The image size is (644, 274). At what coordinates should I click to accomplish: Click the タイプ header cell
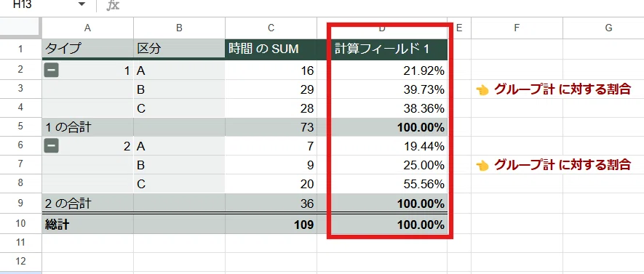pos(87,49)
